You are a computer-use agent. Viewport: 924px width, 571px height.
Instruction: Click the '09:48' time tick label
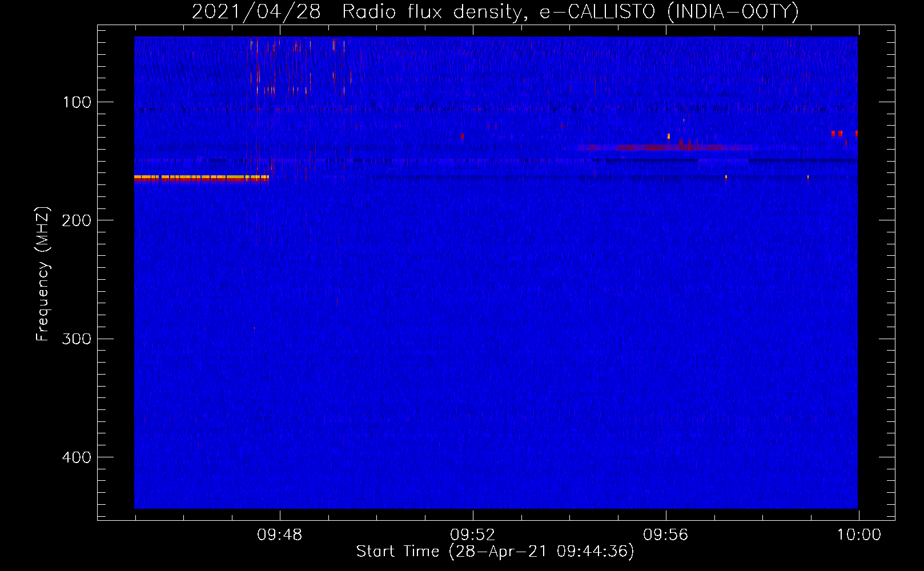280,535
